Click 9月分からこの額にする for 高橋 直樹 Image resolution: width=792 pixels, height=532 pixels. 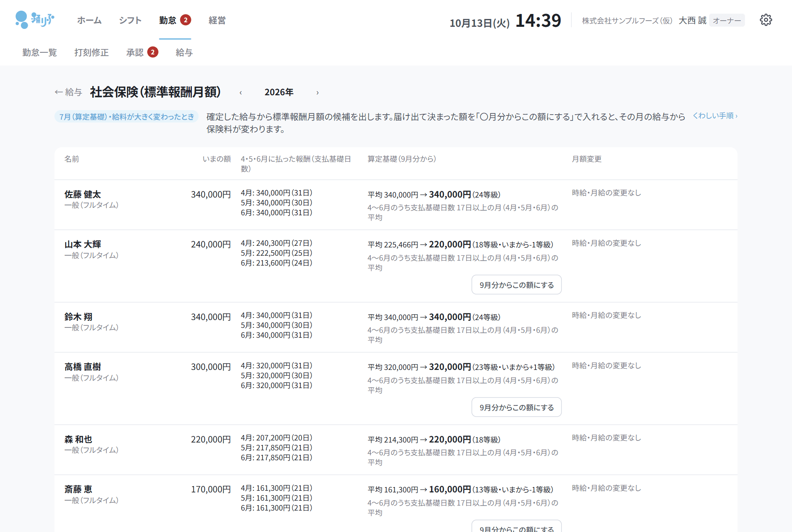coord(516,407)
